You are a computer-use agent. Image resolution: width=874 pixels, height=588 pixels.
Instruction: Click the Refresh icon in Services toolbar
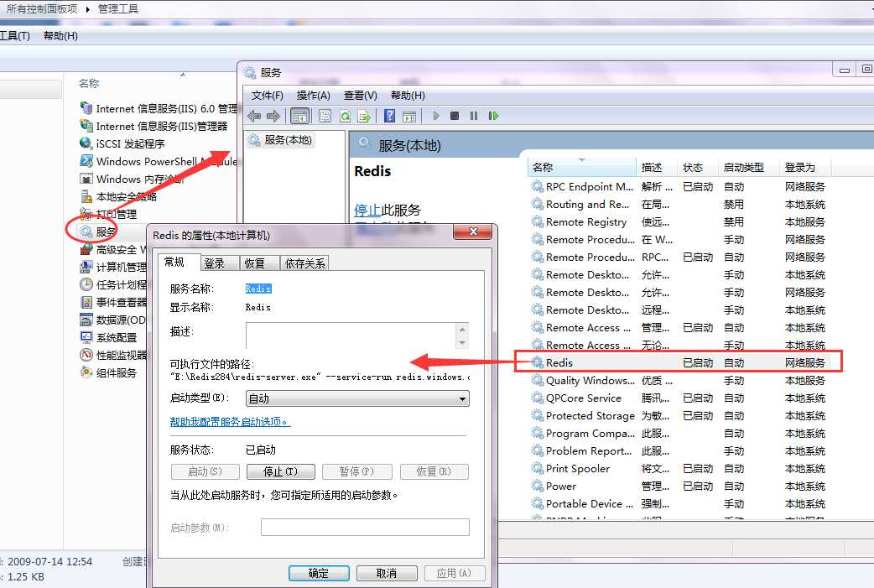[x=345, y=116]
